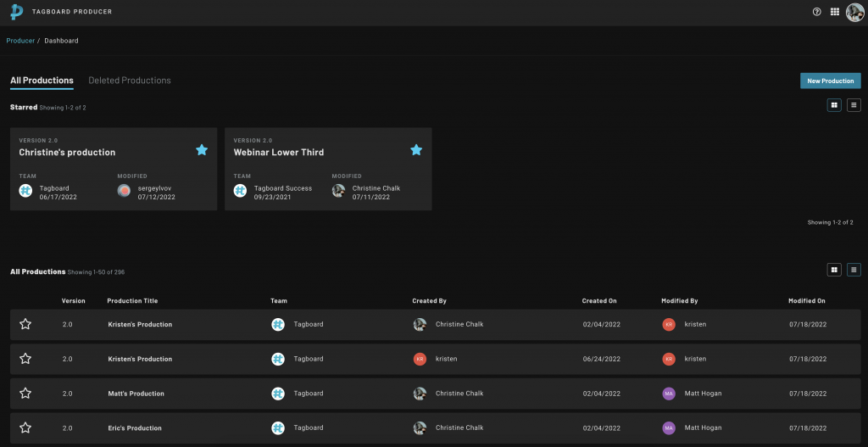The width and height of the screenshot is (868, 447).
Task: Star Matt's Production row
Action: point(25,394)
